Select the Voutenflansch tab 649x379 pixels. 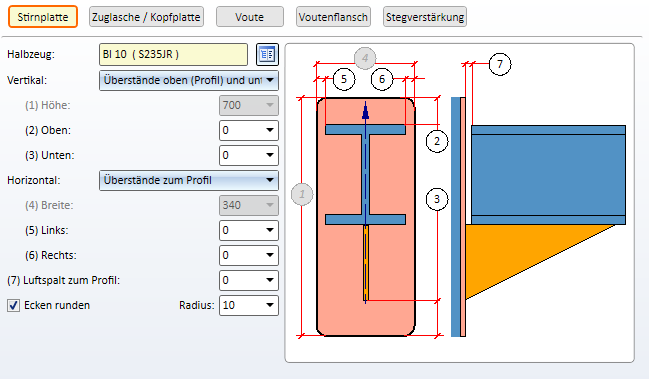click(333, 17)
